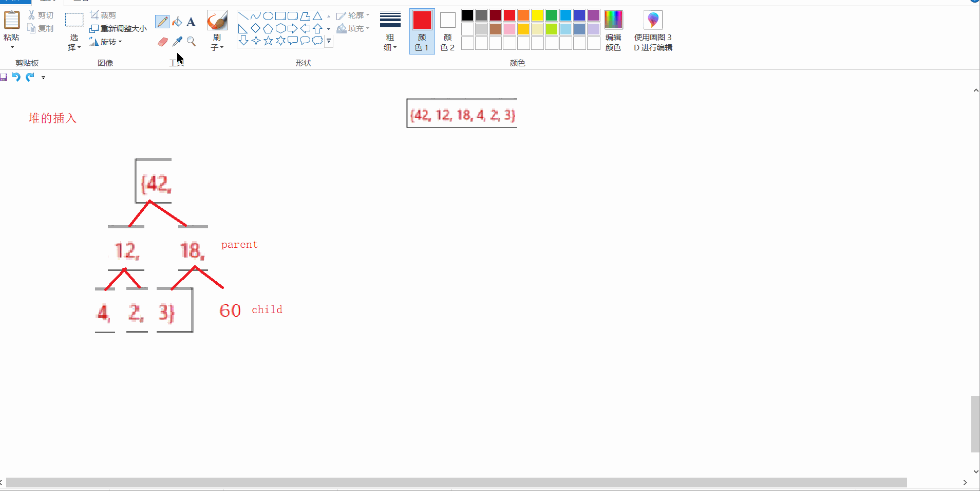Pick the Hexagon shape

coord(280,28)
